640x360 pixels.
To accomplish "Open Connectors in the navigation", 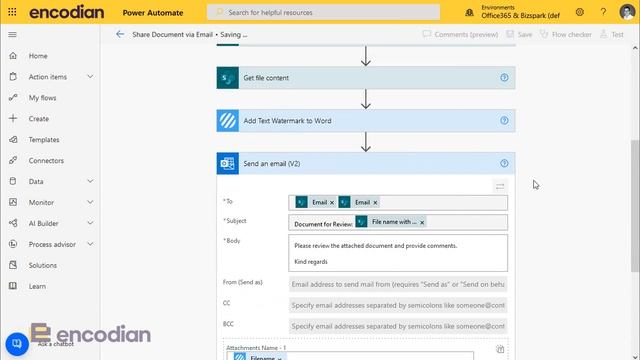I will point(46,160).
